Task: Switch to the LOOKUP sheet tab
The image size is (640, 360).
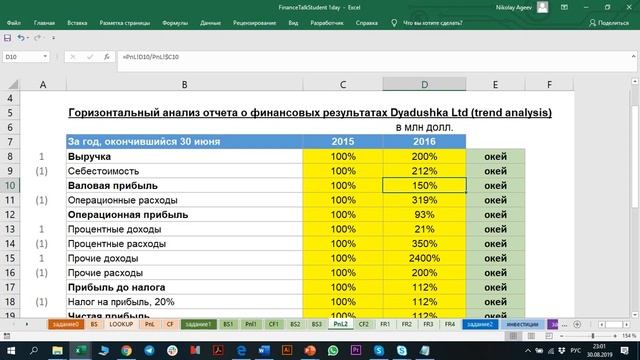Action: pos(121,324)
